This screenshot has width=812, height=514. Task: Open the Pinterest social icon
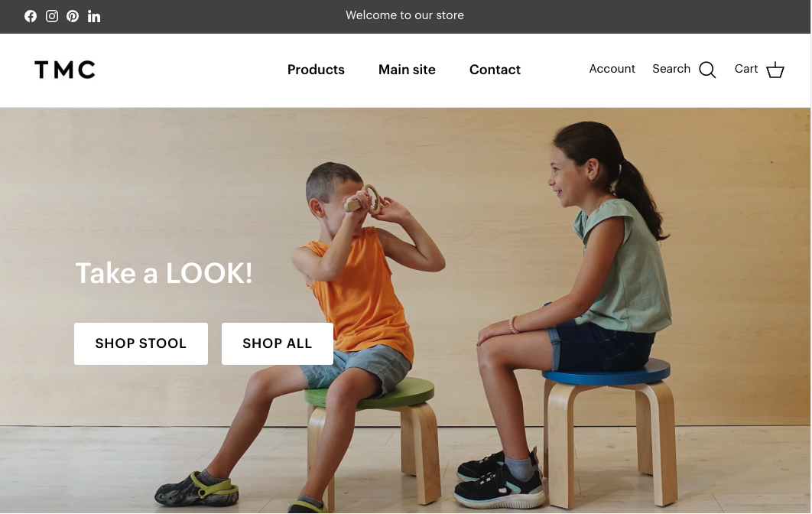[x=73, y=16]
